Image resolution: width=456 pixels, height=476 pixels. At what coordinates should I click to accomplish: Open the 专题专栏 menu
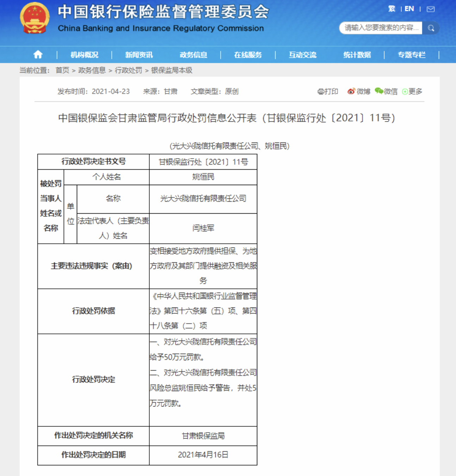tap(412, 55)
